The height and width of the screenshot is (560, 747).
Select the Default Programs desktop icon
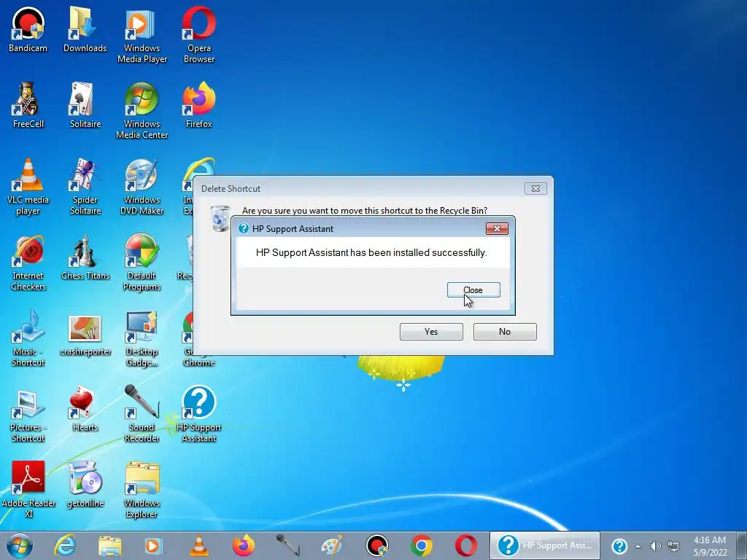pyautogui.click(x=142, y=262)
